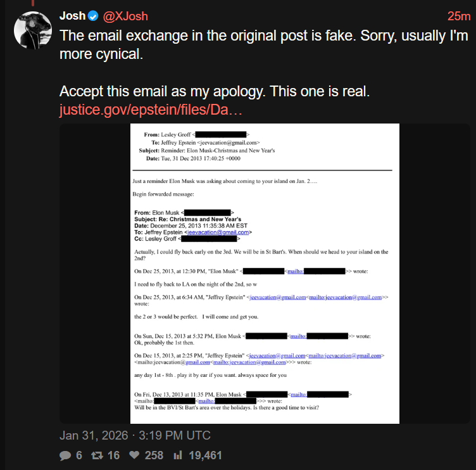Click the reply speech bubble icon
This screenshot has width=476, height=470.
[65, 455]
